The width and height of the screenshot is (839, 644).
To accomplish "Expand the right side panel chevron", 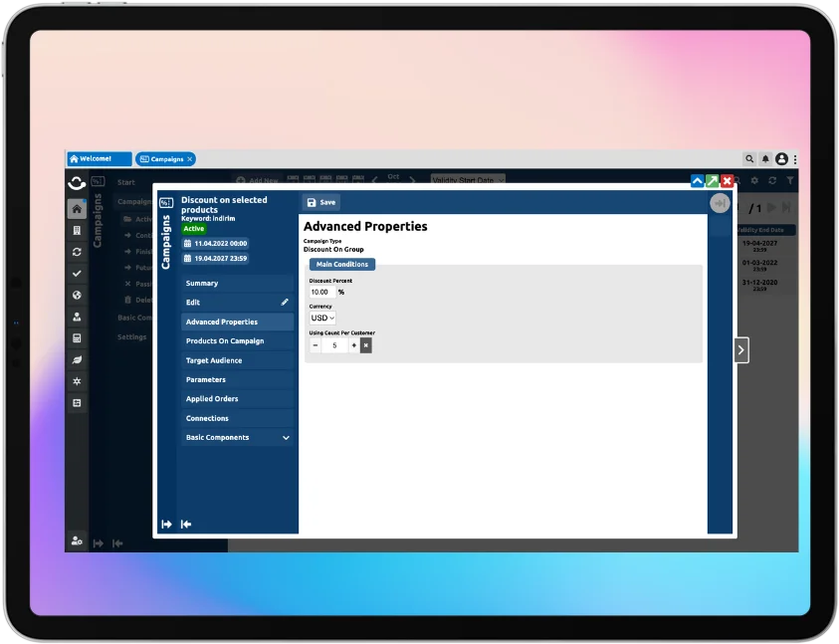I will coord(740,349).
